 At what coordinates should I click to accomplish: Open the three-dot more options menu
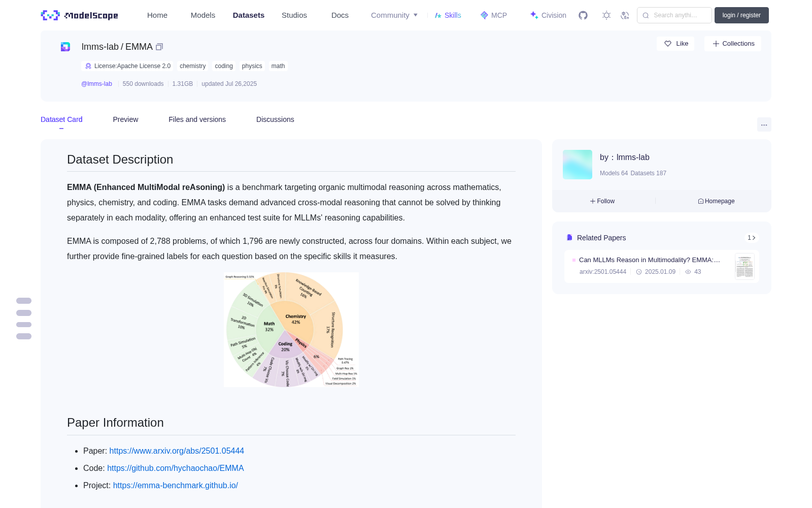click(764, 124)
